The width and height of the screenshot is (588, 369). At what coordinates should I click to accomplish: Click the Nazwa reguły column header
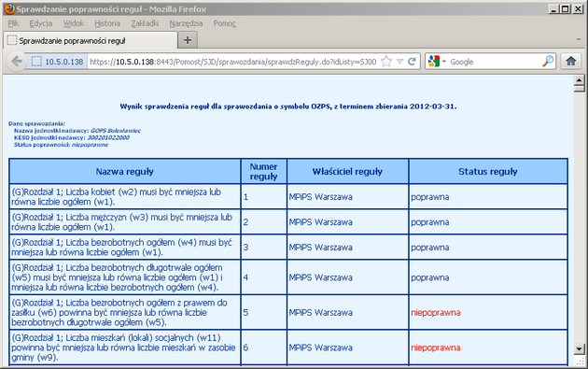(124, 172)
